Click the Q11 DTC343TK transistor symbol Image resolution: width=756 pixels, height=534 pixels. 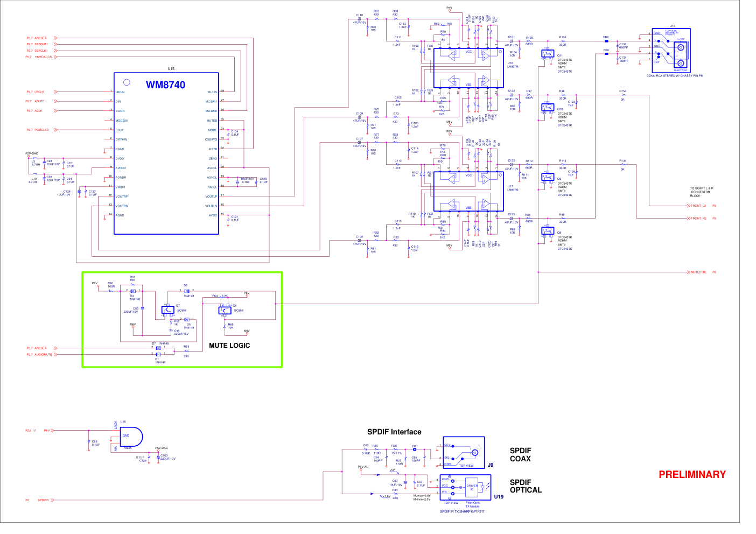tap(548, 54)
